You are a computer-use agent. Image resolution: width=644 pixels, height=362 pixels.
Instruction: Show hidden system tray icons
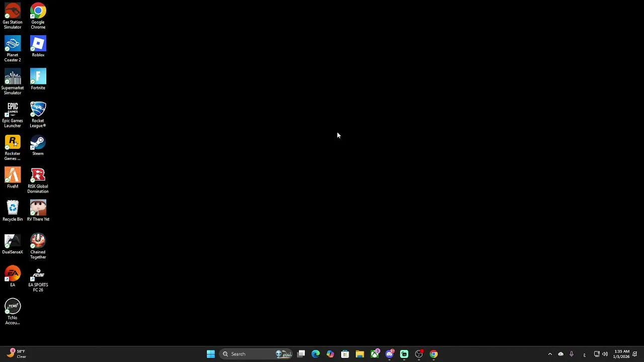tap(550, 354)
